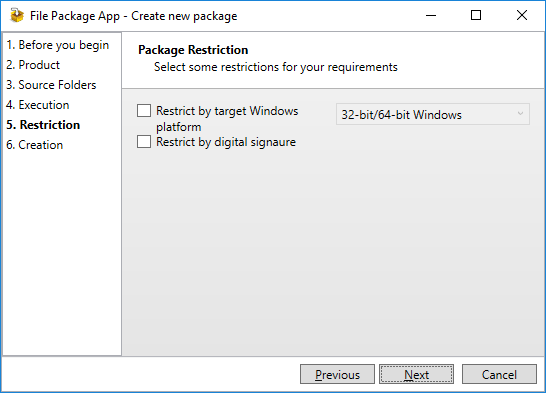Cancel the package creation wizard

[x=499, y=374]
